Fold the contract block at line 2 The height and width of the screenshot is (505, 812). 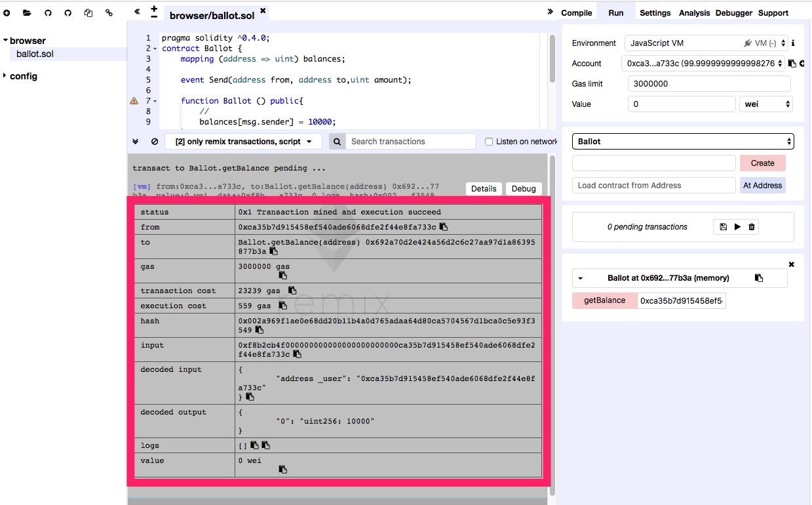[x=155, y=49]
